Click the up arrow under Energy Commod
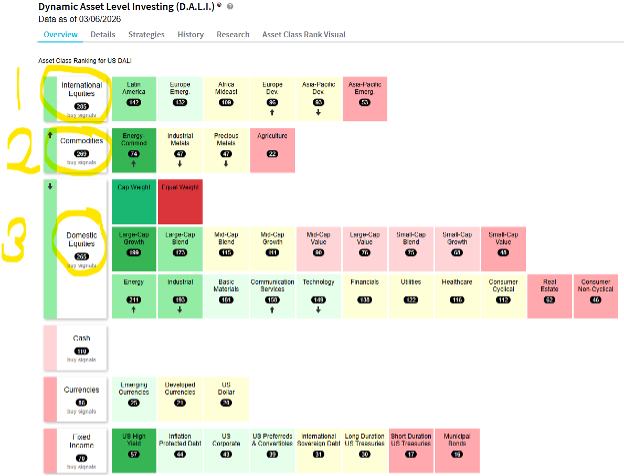 tap(132, 163)
